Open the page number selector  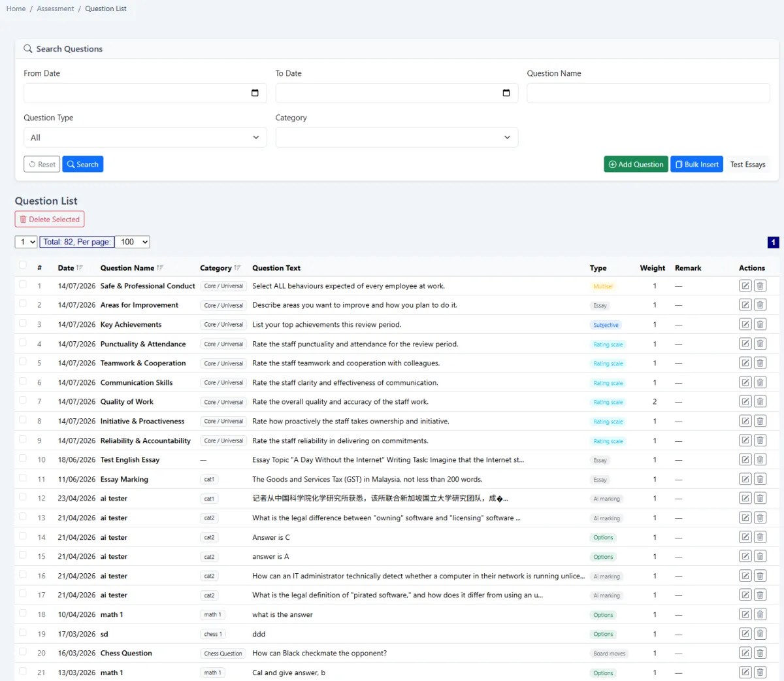tap(26, 242)
